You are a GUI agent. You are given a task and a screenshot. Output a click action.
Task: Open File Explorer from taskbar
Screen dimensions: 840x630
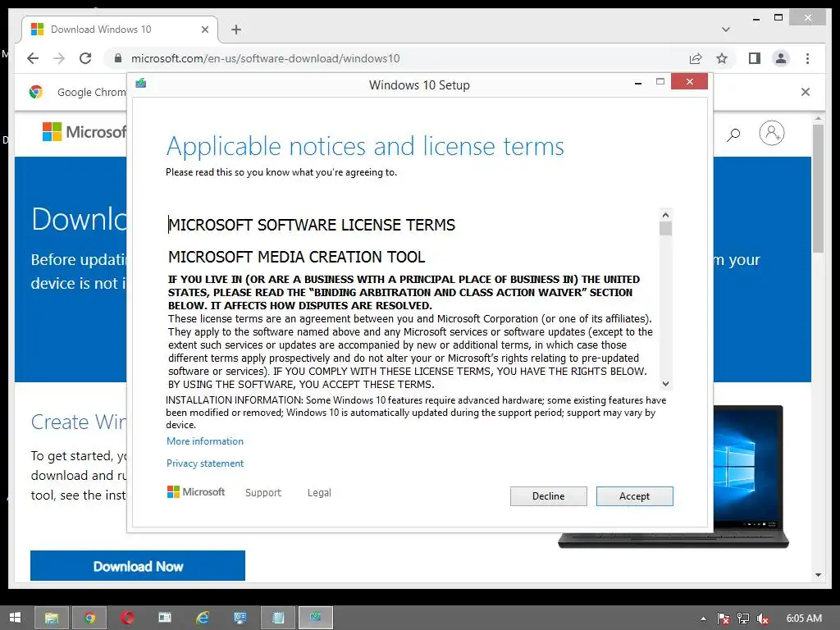click(x=52, y=618)
